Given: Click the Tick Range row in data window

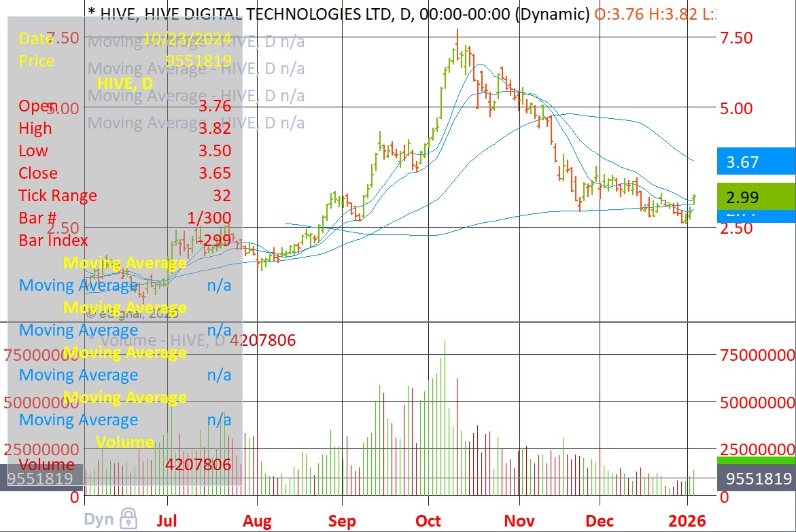Looking at the screenshot, I should pyautogui.click(x=124, y=196).
